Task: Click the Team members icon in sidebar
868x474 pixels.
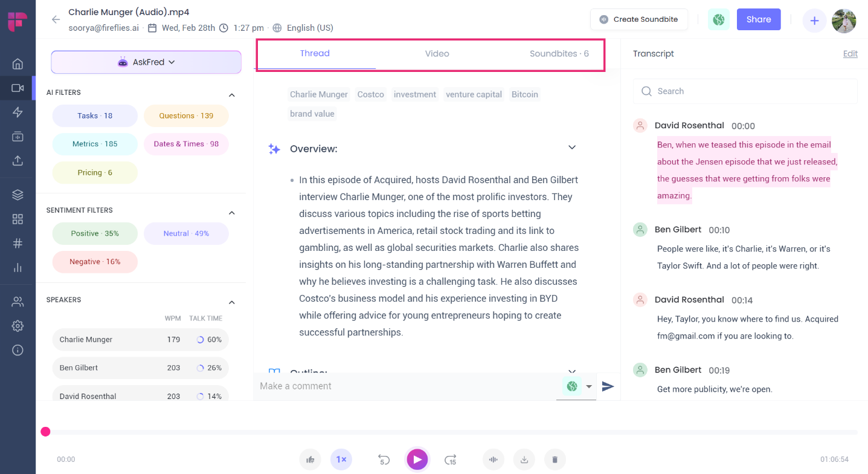Action: click(x=18, y=300)
